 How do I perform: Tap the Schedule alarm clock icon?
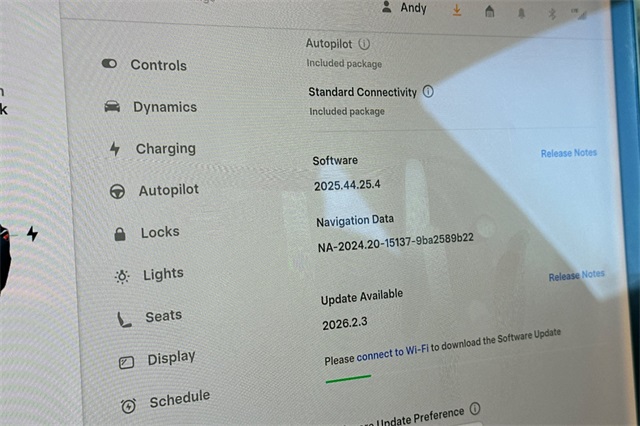coord(129,405)
